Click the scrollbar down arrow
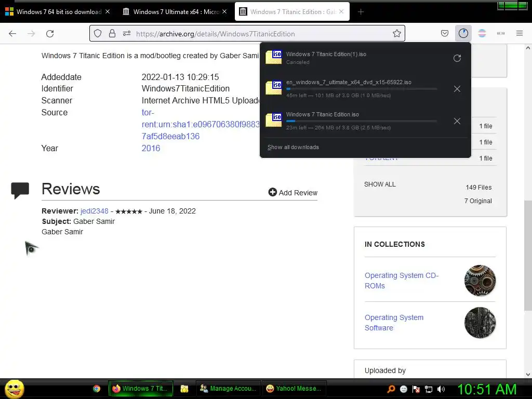Viewport: 532px width, 399px height. pyautogui.click(x=528, y=375)
